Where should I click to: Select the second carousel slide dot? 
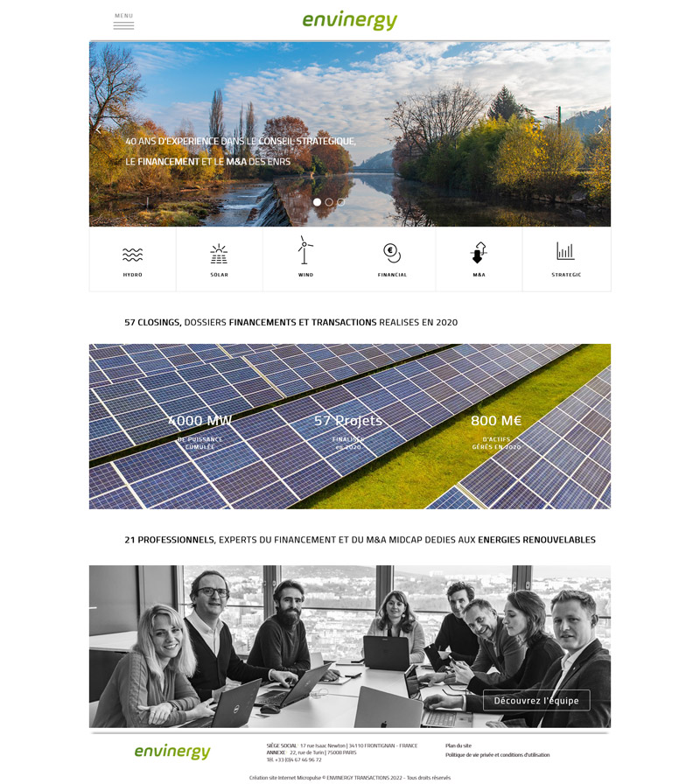point(329,202)
